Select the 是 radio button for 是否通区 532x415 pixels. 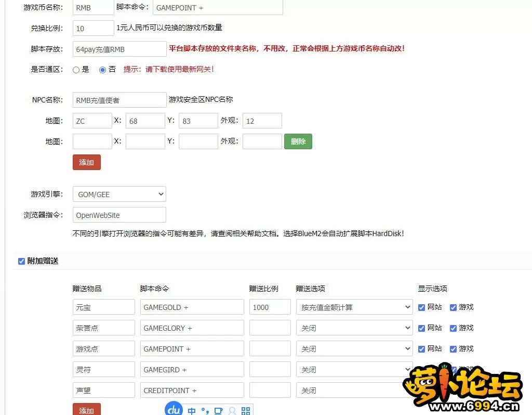click(x=76, y=68)
